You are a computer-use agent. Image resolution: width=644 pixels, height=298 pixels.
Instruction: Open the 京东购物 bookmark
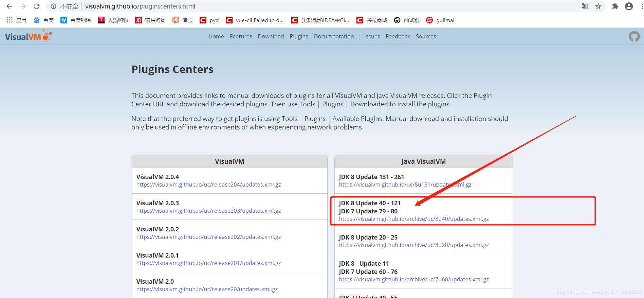point(150,20)
